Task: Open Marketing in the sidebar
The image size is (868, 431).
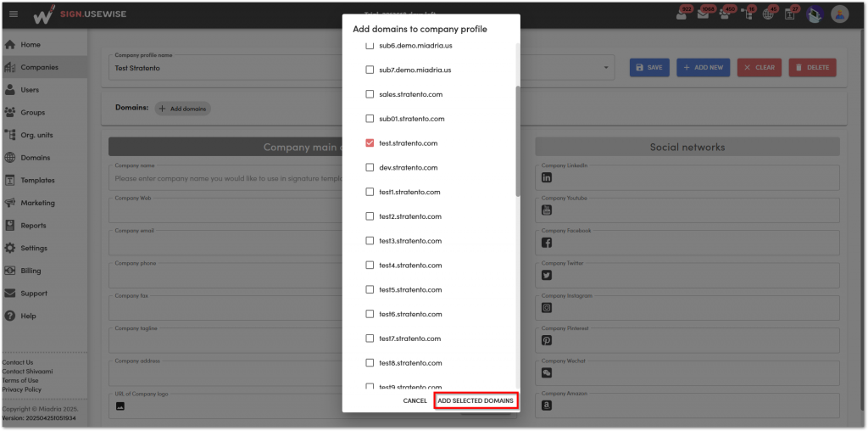Action: point(44,203)
